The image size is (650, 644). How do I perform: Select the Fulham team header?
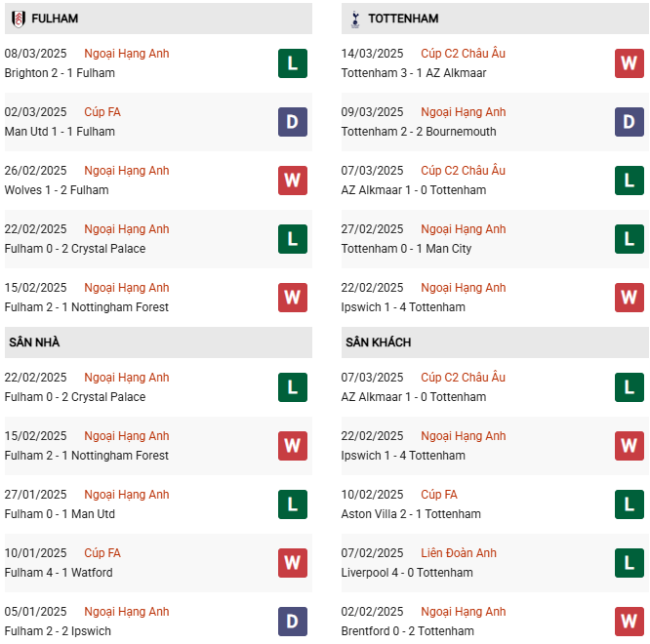click(x=55, y=19)
